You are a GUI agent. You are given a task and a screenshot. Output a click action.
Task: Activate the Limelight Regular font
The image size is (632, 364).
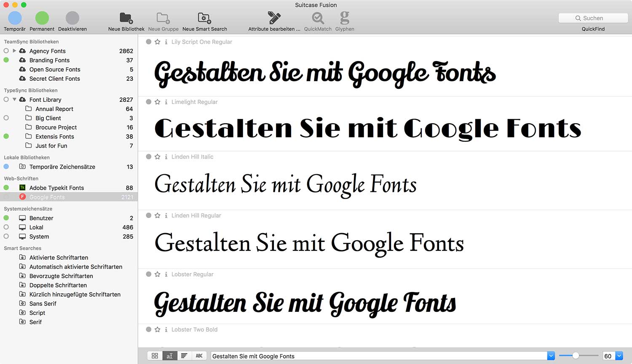[x=149, y=102]
